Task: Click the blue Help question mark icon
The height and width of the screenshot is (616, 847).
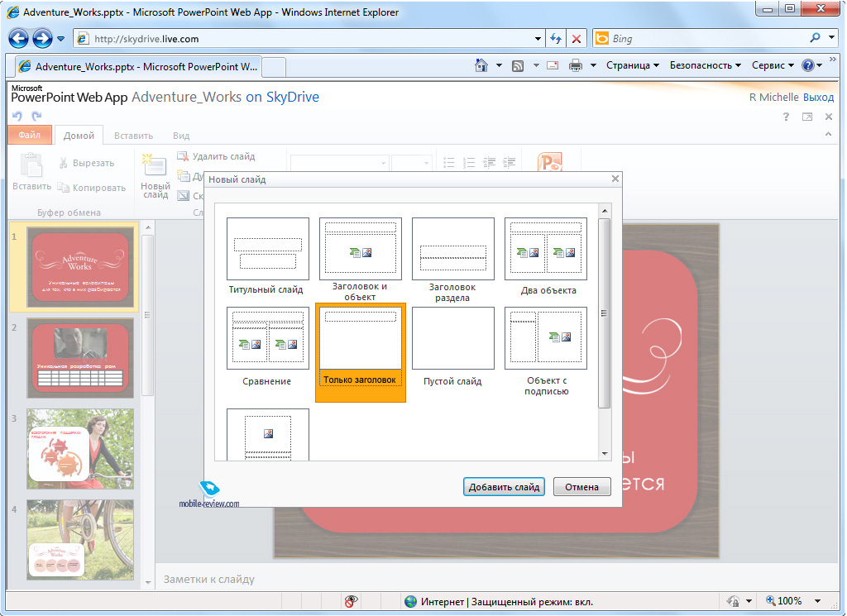Action: click(807, 65)
